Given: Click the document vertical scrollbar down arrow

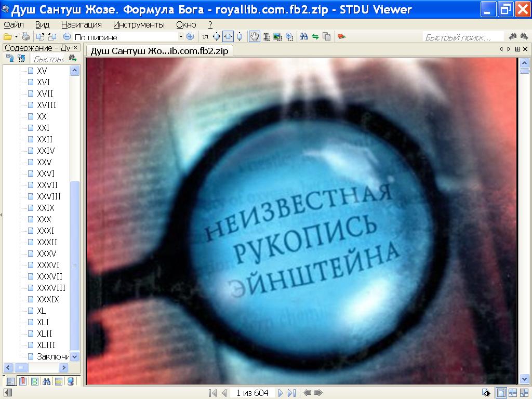Looking at the screenshot, I should pyautogui.click(x=525, y=379).
